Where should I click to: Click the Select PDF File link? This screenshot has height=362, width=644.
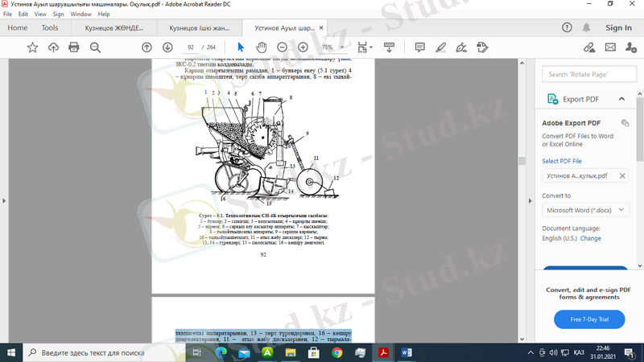pos(568,161)
